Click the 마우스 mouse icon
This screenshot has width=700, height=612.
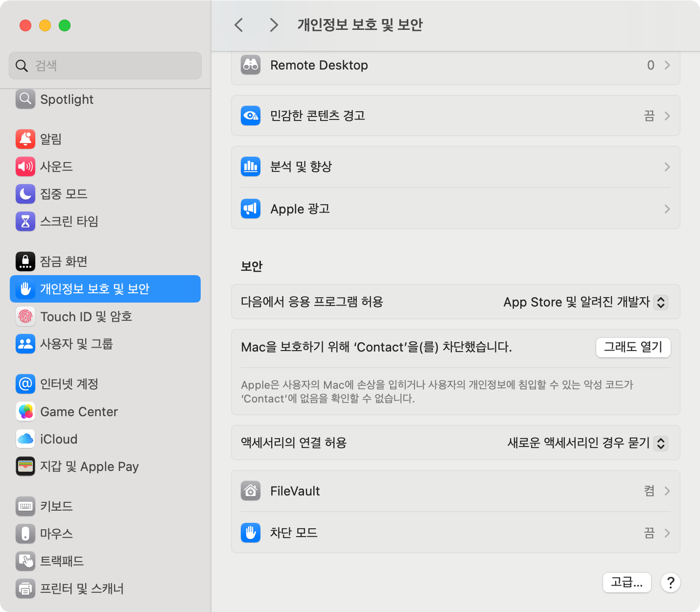[x=25, y=534]
